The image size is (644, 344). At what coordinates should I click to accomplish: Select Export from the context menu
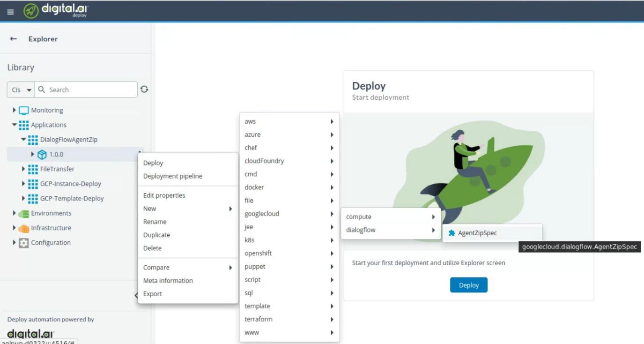click(x=188, y=294)
